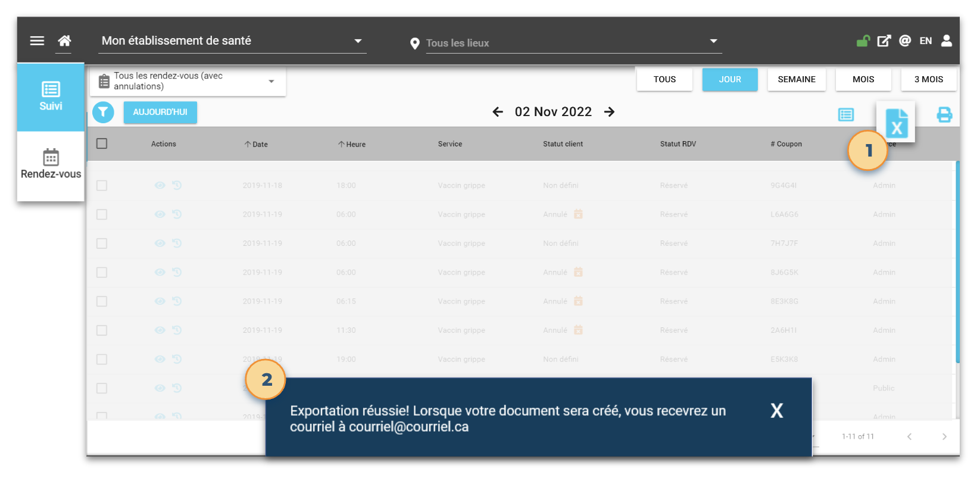This screenshot has height=481, width=980.
Task: Go to next results page chevron
Action: [944, 436]
